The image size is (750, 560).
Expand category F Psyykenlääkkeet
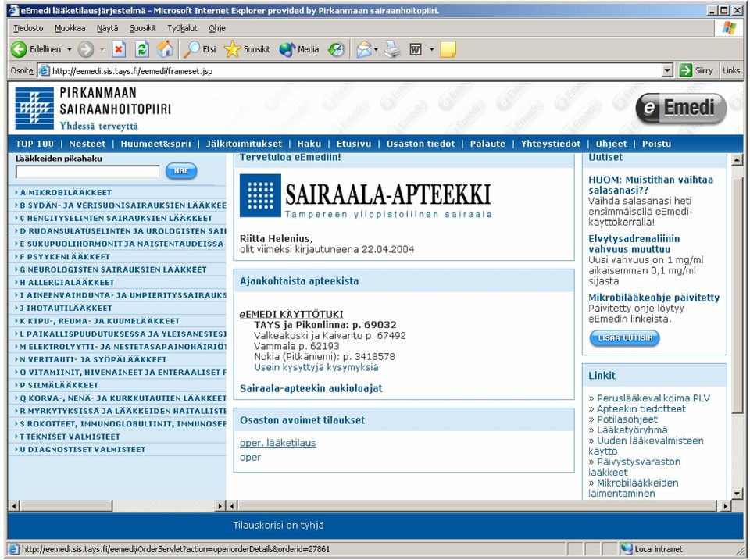pos(65,256)
